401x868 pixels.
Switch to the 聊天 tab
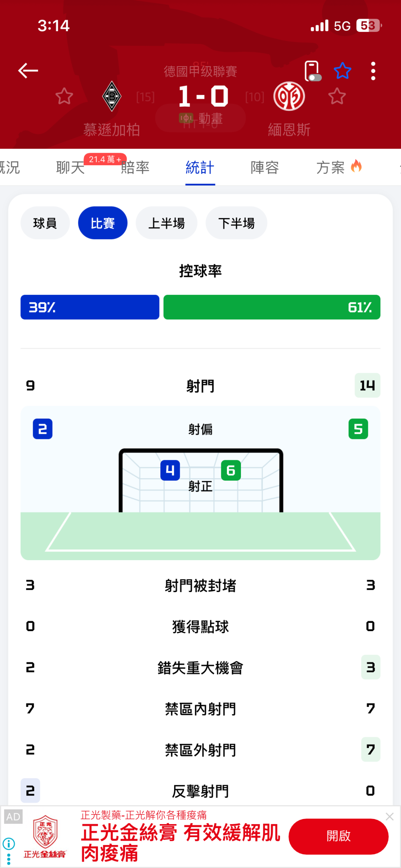[71, 168]
